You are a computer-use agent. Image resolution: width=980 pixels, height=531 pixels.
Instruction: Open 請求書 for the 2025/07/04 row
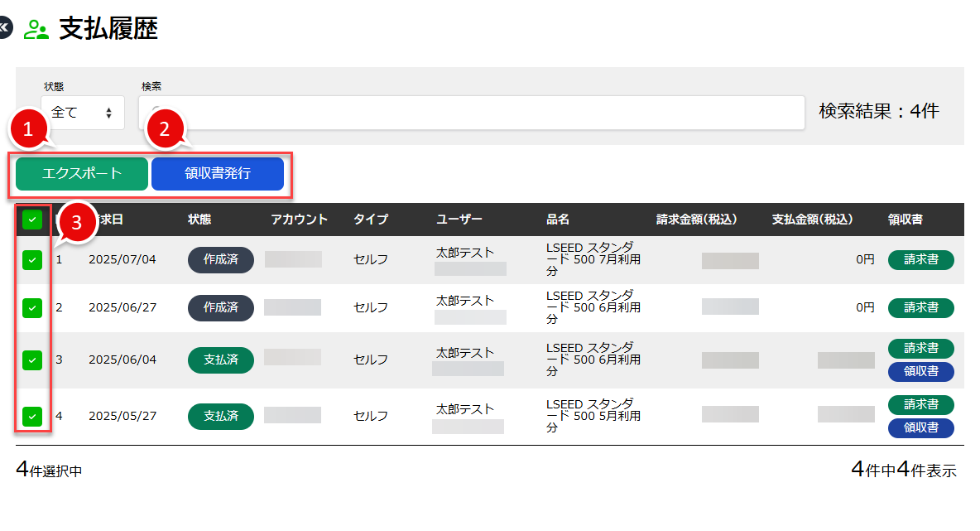pos(920,260)
